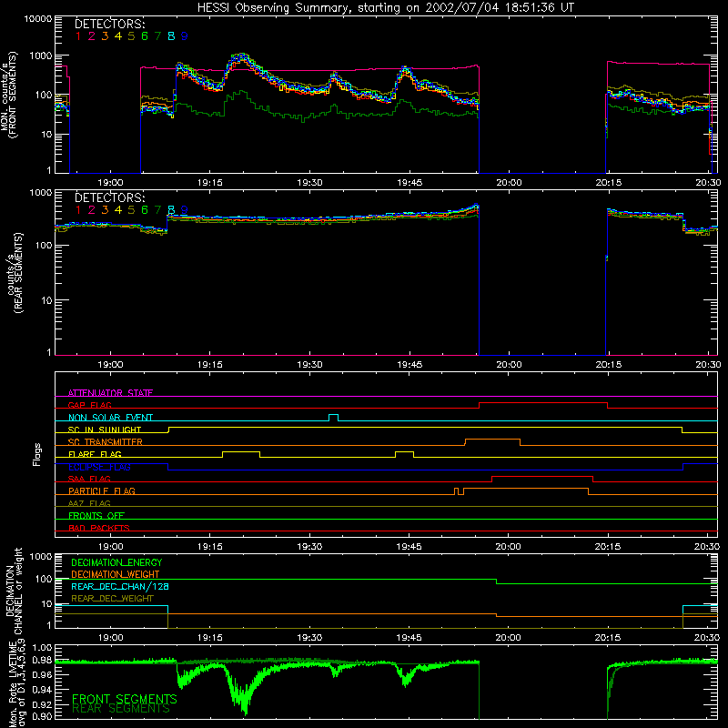Click the FRONT SEGMENTS livetime legend label

coord(125,699)
